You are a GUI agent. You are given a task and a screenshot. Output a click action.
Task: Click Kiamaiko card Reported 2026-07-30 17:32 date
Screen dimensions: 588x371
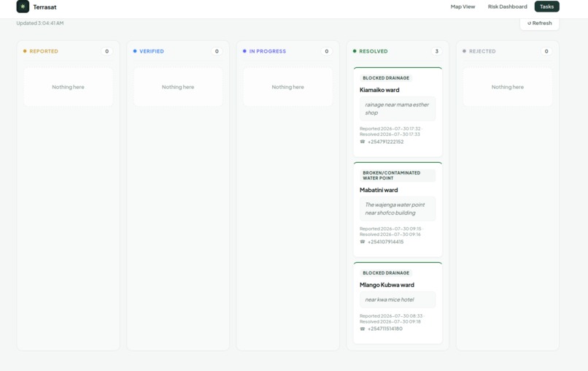[390, 129]
